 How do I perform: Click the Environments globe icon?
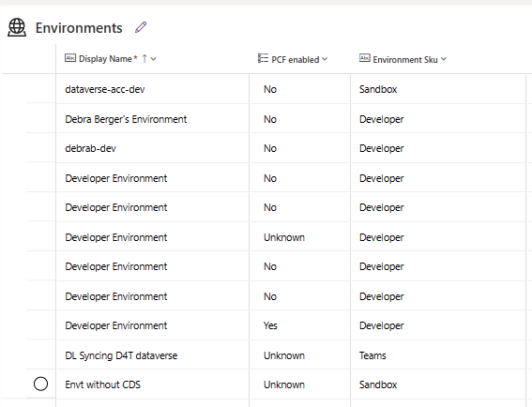17,27
